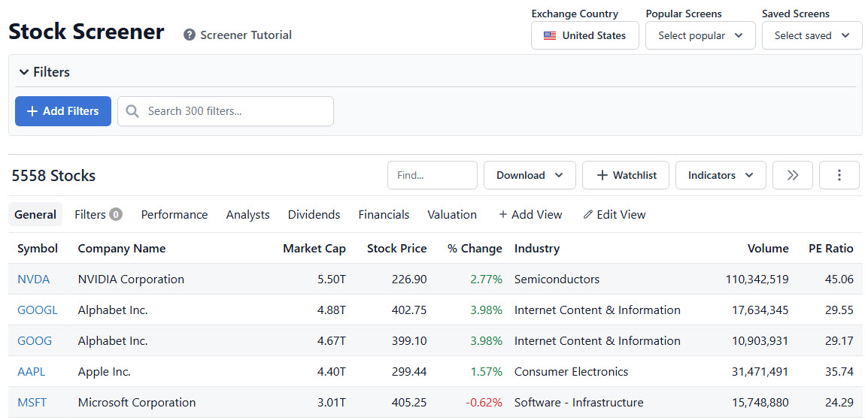Click the 5.50T market cap value
Screen dimensions: 868x420
(332, 279)
